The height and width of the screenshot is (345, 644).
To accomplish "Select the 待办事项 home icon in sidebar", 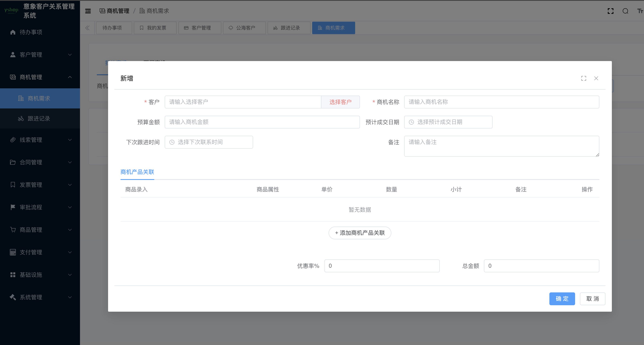I will pos(13,32).
